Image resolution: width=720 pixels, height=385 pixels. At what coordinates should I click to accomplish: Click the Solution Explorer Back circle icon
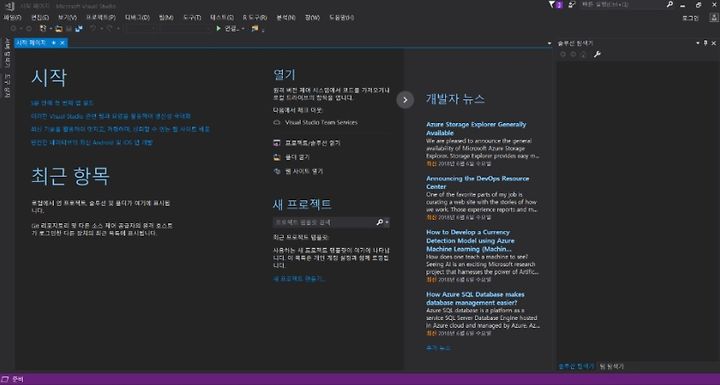click(x=563, y=54)
